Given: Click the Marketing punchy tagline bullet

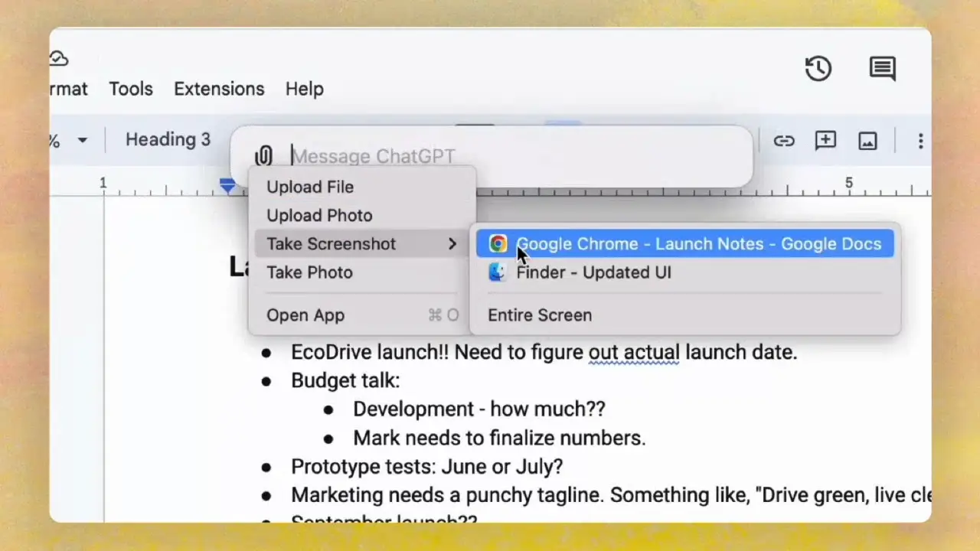Looking at the screenshot, I should [x=611, y=495].
